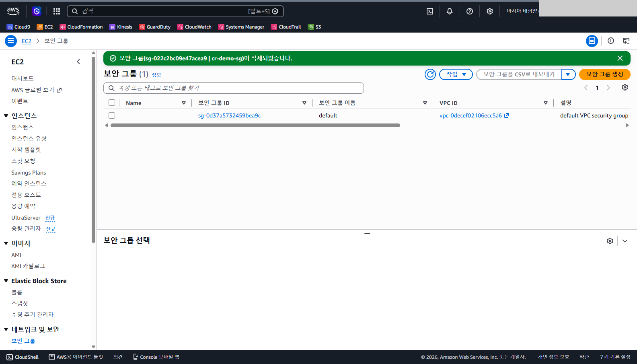Dismiss the deletion success banner
This screenshot has height=364, width=637.
pyautogui.click(x=620, y=58)
